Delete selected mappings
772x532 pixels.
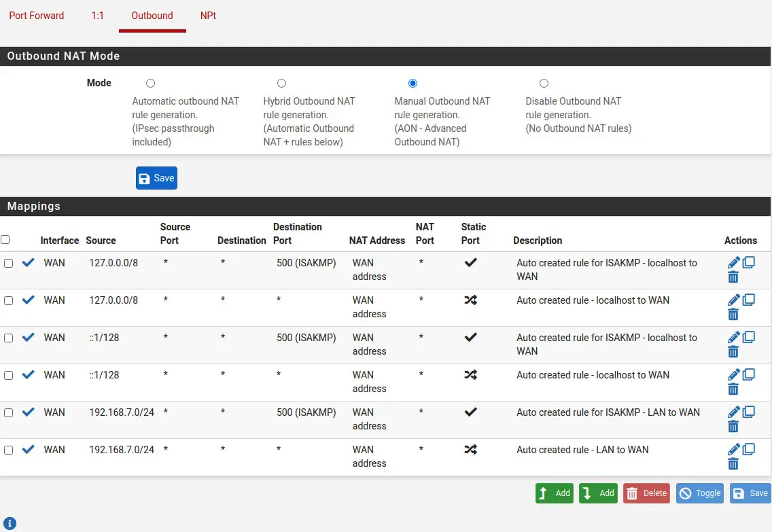646,493
